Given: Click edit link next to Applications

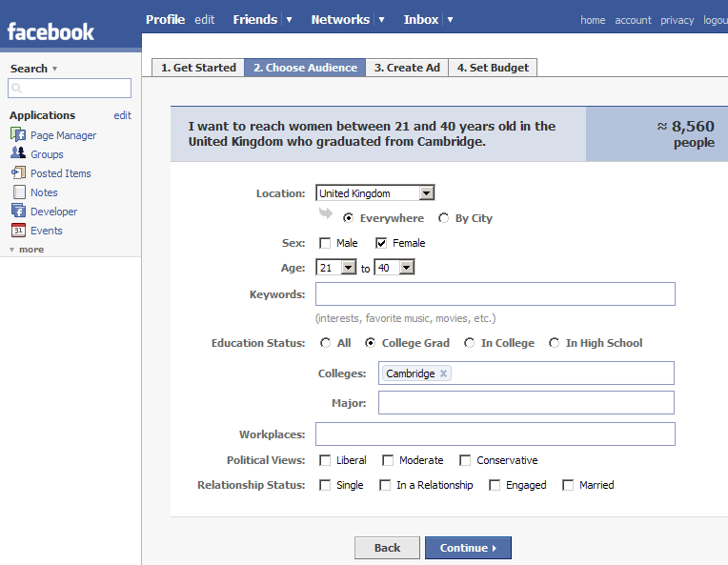Looking at the screenshot, I should coord(123,115).
